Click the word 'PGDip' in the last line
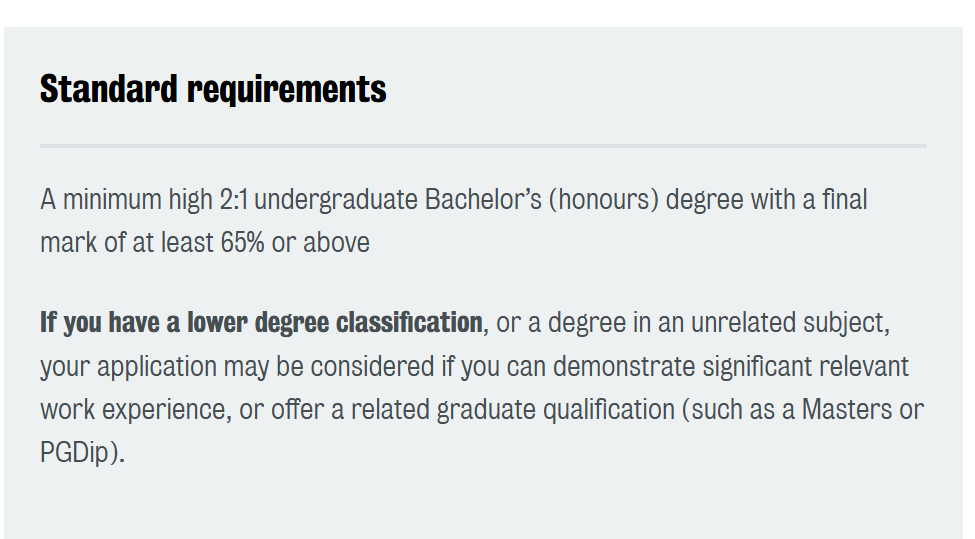This screenshot has width=975, height=539. [x=75, y=452]
